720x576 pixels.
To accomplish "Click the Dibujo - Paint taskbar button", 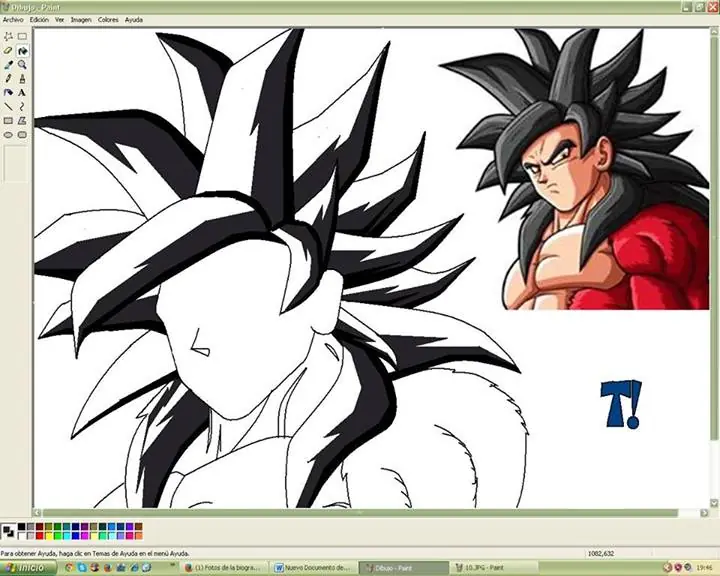I will [403, 568].
